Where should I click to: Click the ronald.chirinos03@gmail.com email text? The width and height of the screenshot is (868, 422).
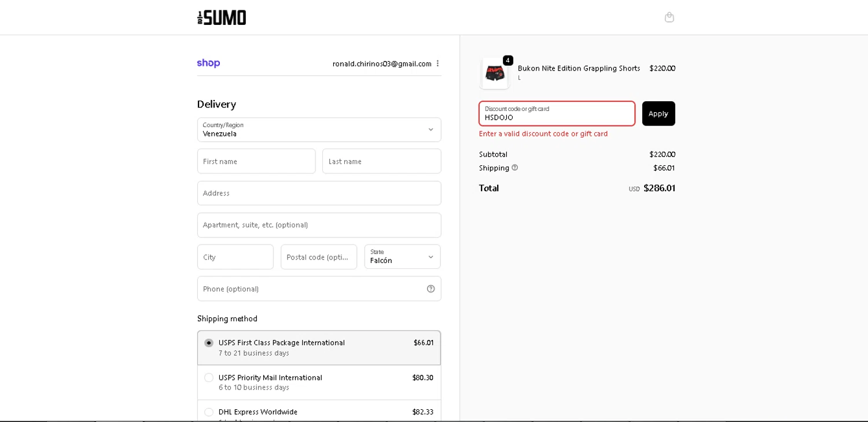coord(382,64)
